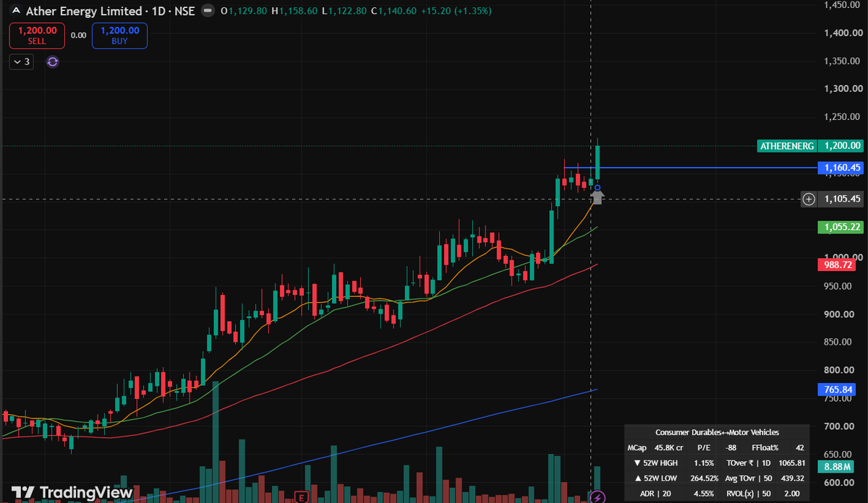Image resolution: width=868 pixels, height=503 pixels.
Task: Click the high value H1,158.60
Action: point(294,12)
